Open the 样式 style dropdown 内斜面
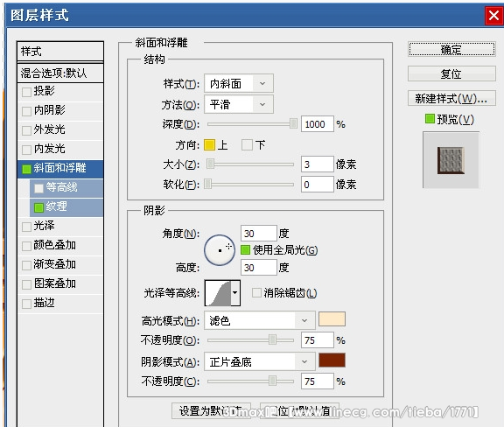The width and height of the screenshot is (504, 427). tap(239, 84)
